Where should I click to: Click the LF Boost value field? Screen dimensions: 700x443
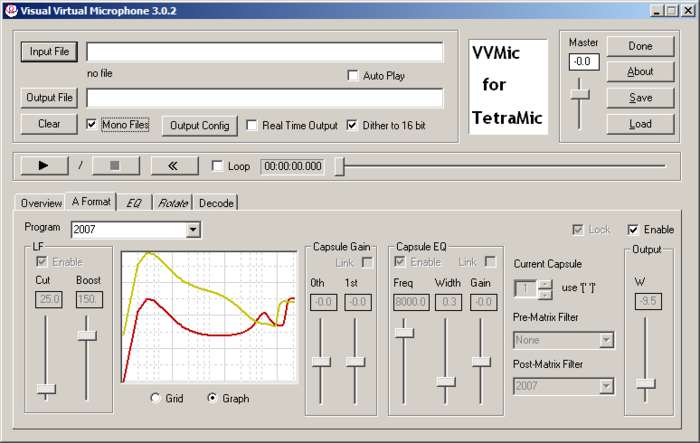click(x=89, y=299)
